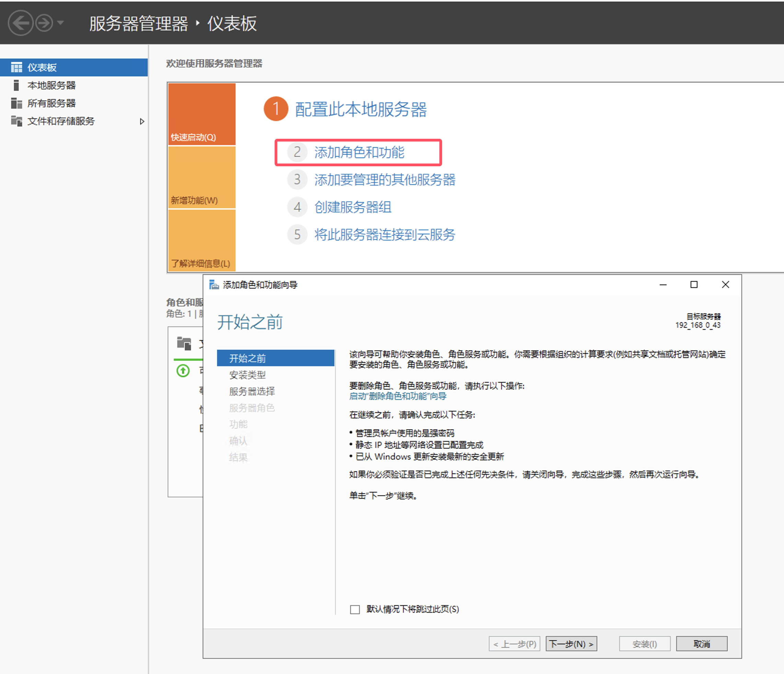The width and height of the screenshot is (784, 674).
Task: Open the navigation history dropdown arrow
Action: (x=60, y=23)
